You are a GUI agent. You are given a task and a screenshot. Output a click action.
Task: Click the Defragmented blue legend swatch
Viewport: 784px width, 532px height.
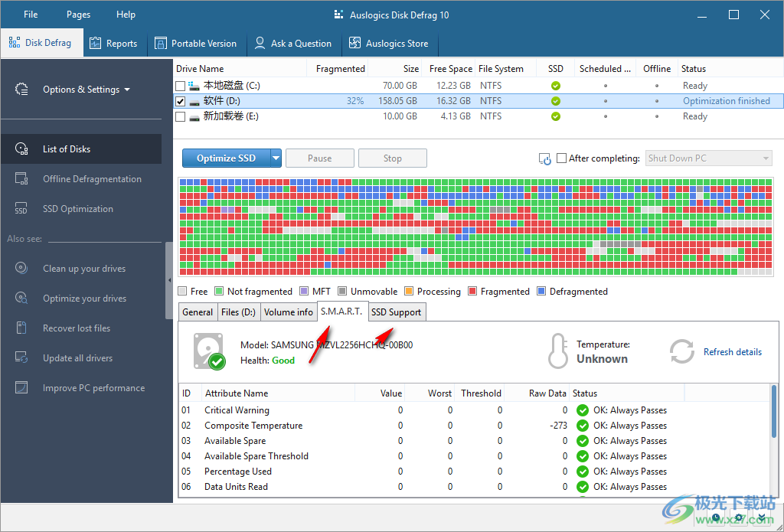[x=541, y=291]
